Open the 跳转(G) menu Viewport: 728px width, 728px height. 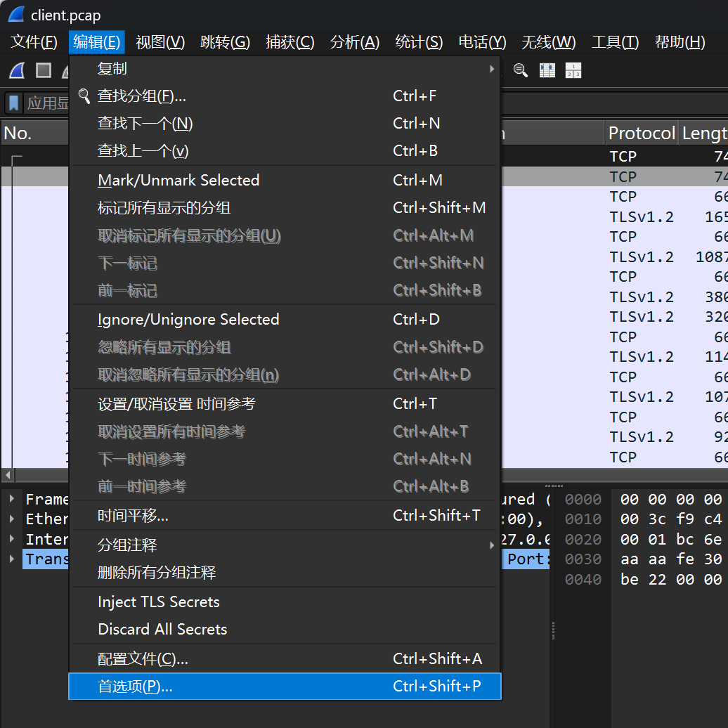click(225, 42)
